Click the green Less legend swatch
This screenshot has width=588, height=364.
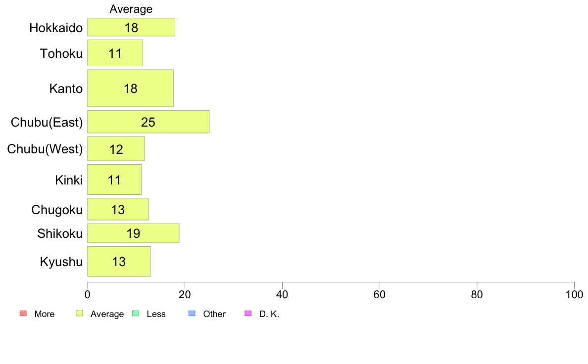136,314
